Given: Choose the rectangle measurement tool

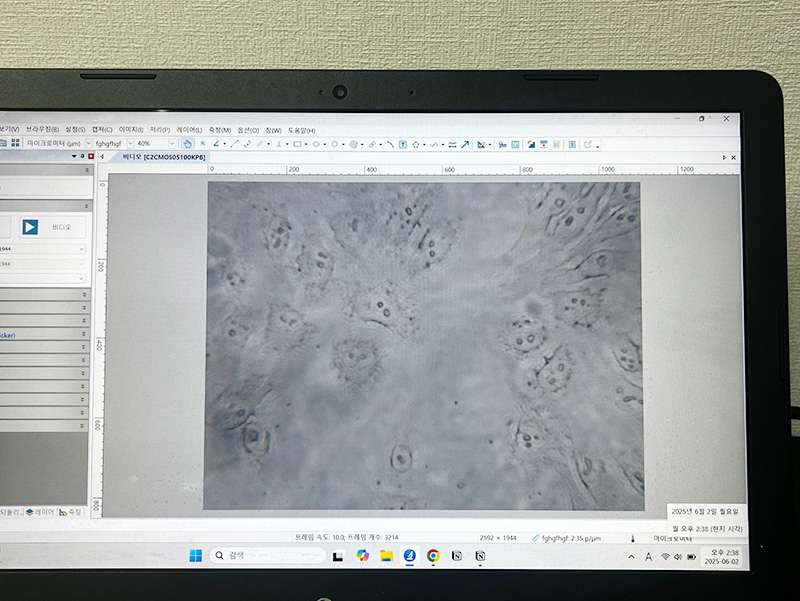Looking at the screenshot, I should pyautogui.click(x=298, y=144).
